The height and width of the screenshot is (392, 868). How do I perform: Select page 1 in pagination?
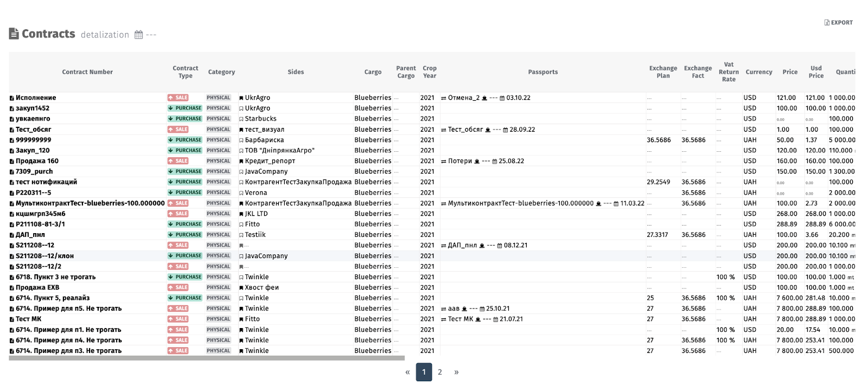424,372
